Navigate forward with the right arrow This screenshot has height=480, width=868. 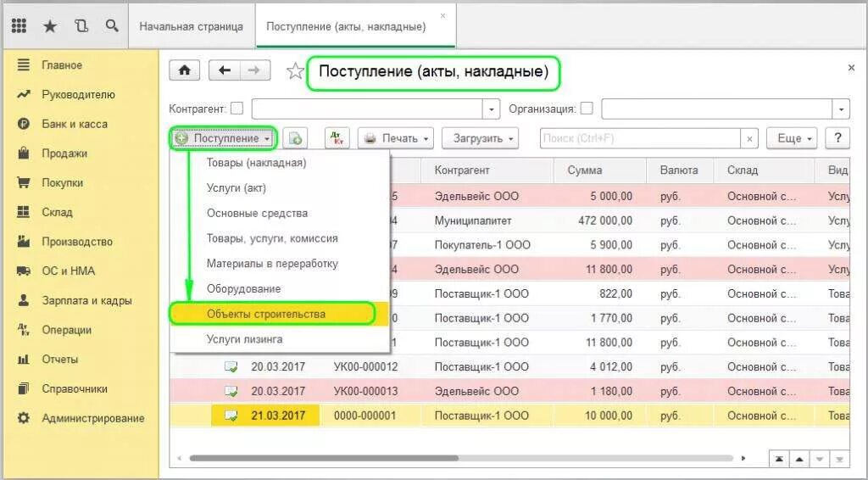tap(254, 70)
